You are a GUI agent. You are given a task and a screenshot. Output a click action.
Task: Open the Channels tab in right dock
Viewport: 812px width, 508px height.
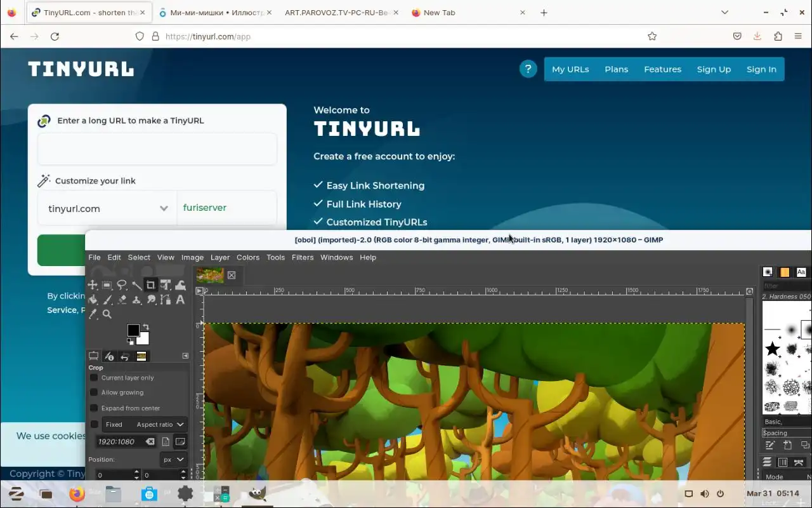click(x=783, y=462)
